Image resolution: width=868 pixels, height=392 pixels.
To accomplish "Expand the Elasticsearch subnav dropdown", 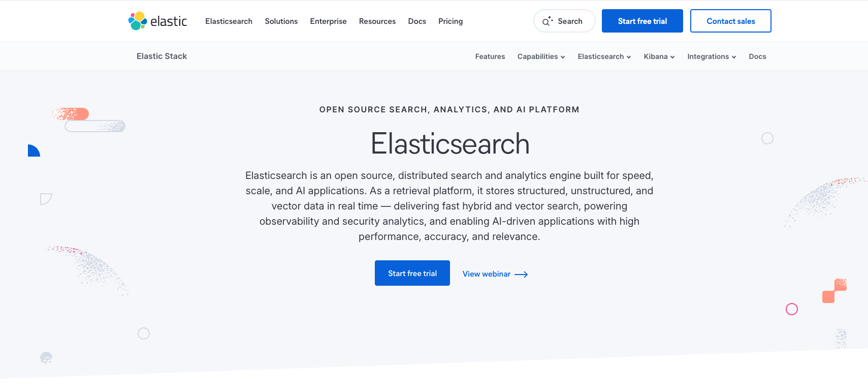I will coord(604,56).
